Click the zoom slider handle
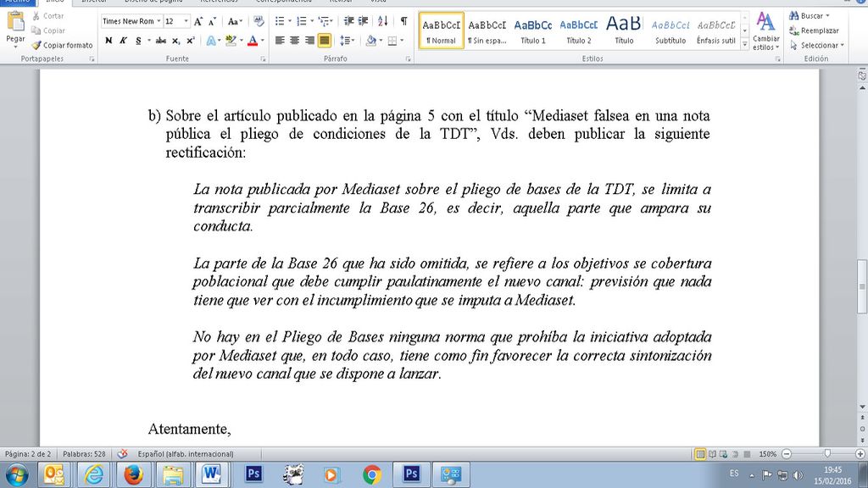Image resolution: width=868 pixels, height=488 pixels. (827, 454)
